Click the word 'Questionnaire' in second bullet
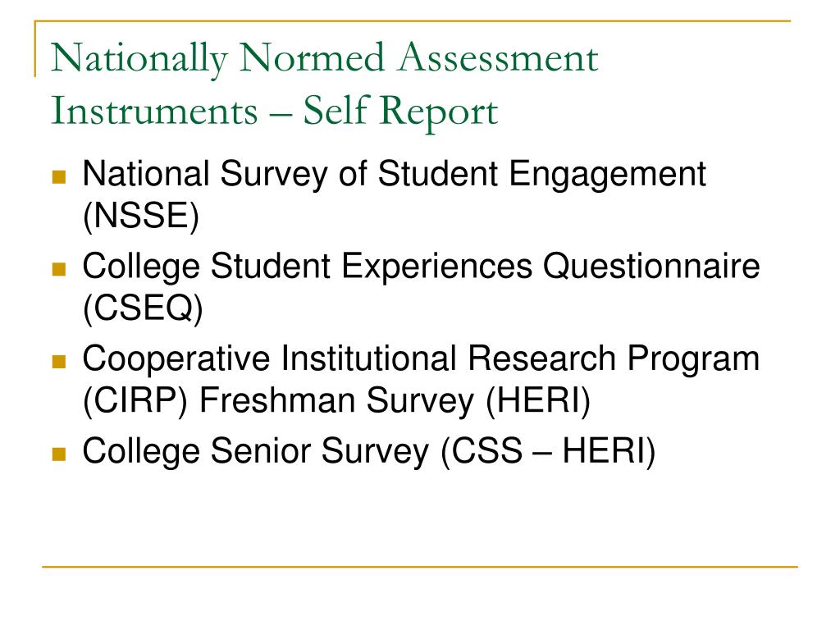Viewport: 840px width, 630px height. pyautogui.click(x=651, y=267)
